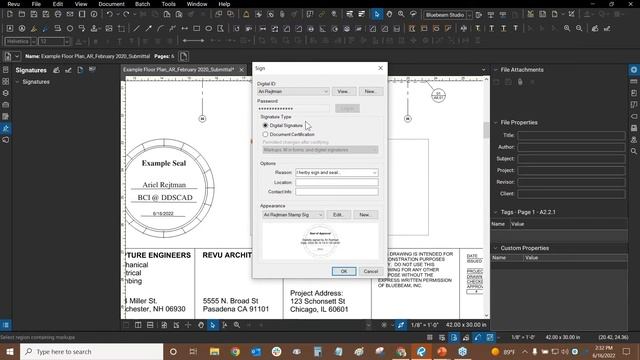
Task: Click Cancel in the Sign dialog
Action: 371,271
